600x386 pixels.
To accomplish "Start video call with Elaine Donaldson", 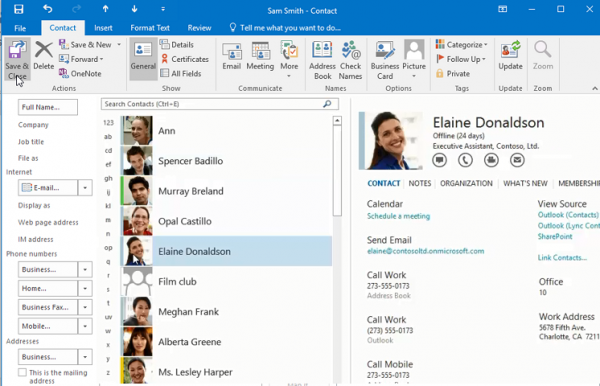I will tap(491, 160).
